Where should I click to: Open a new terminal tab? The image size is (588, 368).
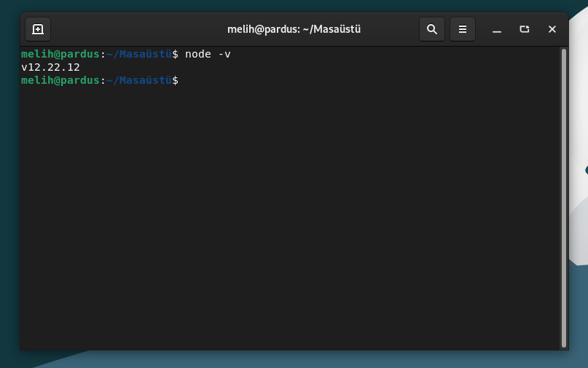38,29
